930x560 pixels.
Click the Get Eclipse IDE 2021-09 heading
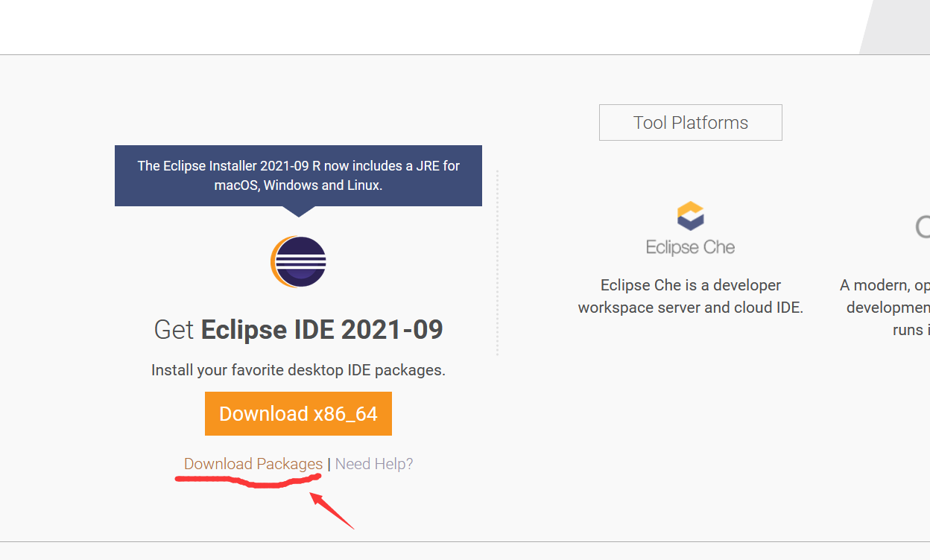coord(298,329)
